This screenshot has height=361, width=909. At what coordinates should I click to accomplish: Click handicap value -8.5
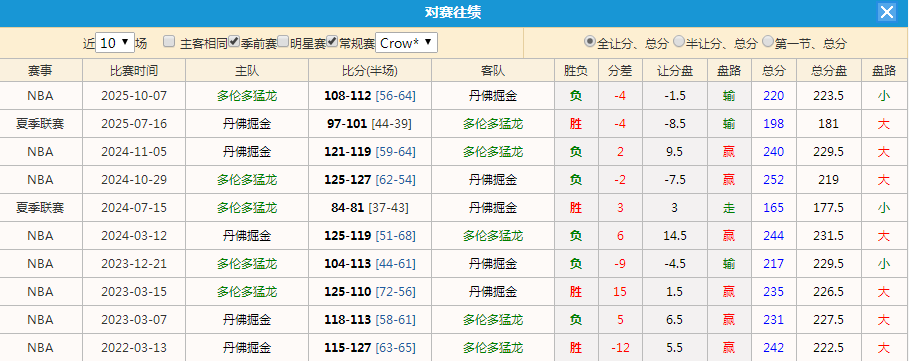pos(675,123)
